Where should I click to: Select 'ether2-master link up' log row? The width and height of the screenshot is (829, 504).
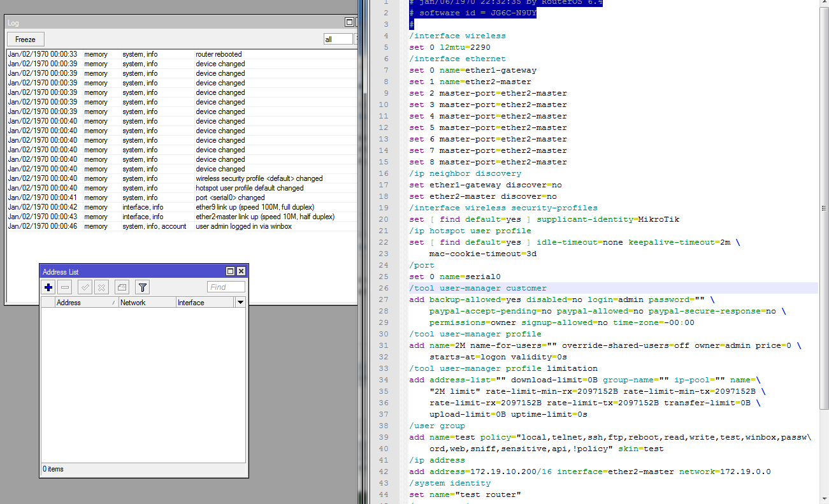tap(182, 217)
